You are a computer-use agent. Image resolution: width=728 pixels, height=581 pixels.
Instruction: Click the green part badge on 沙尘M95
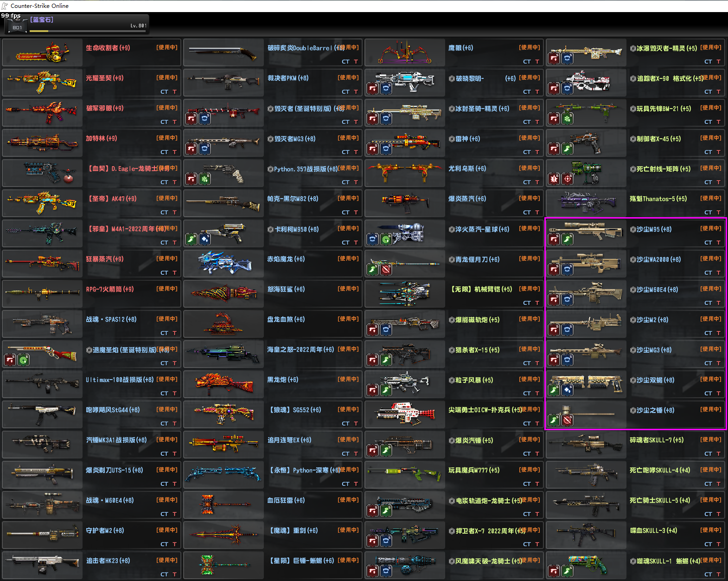[567, 239]
